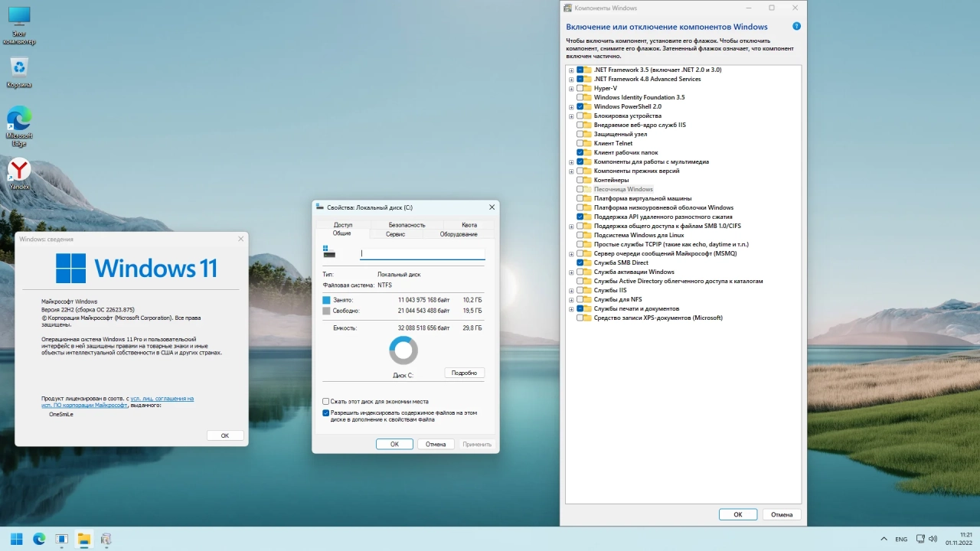Click the folder icon beside Клиент Telnet
The image size is (980, 551).
click(x=588, y=143)
